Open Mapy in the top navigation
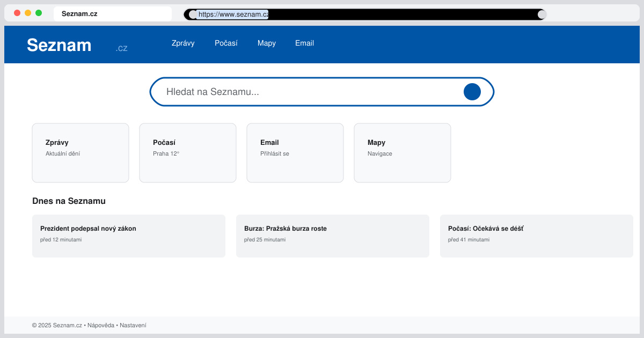The width and height of the screenshot is (644, 338). point(267,43)
